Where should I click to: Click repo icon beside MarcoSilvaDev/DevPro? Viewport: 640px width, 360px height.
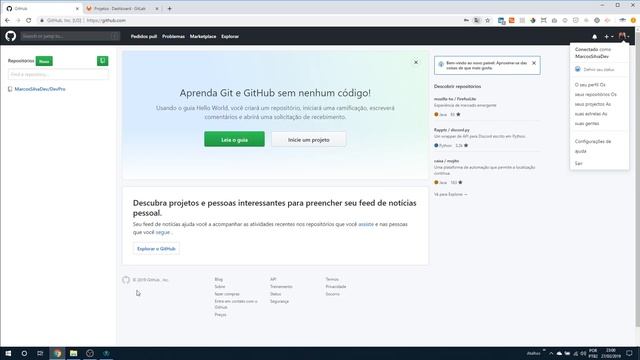[x=10, y=89]
